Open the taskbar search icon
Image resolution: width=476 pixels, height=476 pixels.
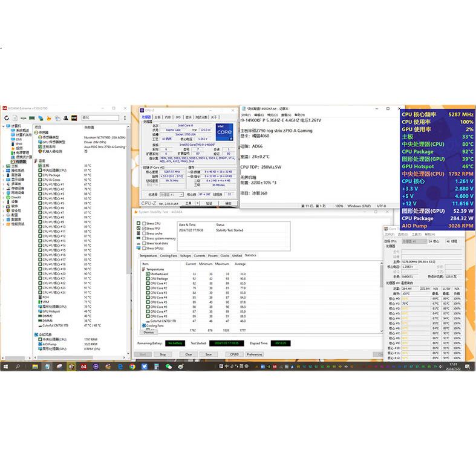coord(18,367)
